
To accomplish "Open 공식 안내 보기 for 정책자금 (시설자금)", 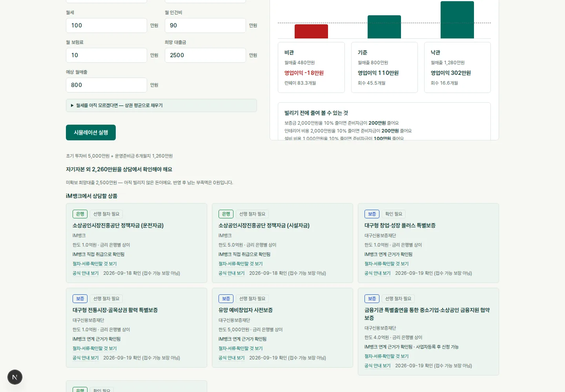I will pyautogui.click(x=231, y=273).
